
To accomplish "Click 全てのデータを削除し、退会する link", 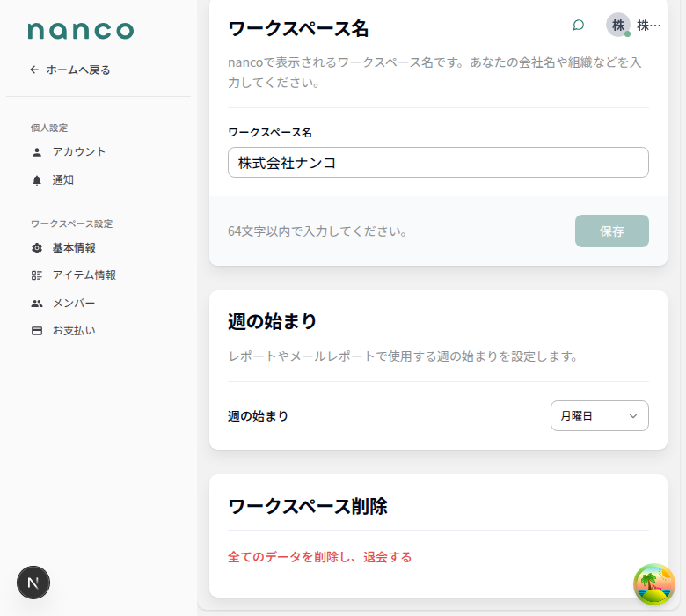I will tap(319, 557).
